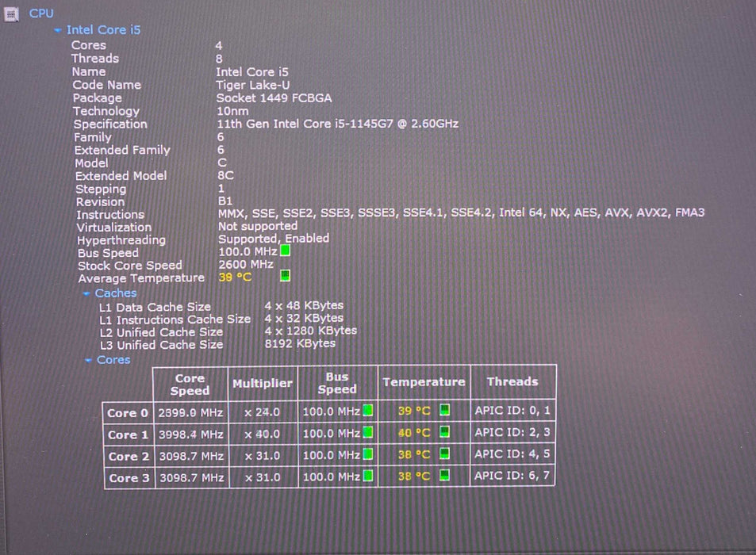Click Core 2 bus speed green indicator
Image resolution: width=756 pixels, height=555 pixels.
coord(368,454)
